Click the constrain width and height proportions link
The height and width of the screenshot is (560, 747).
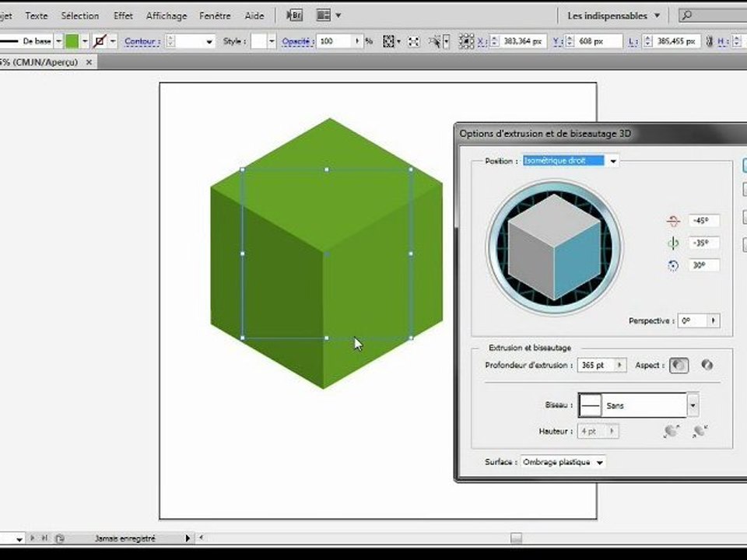(x=710, y=41)
